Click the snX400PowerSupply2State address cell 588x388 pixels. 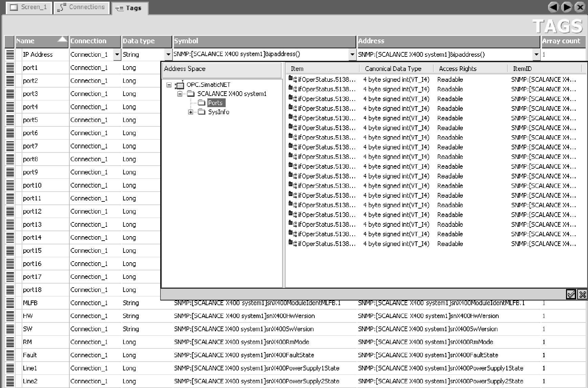[x=448, y=381]
